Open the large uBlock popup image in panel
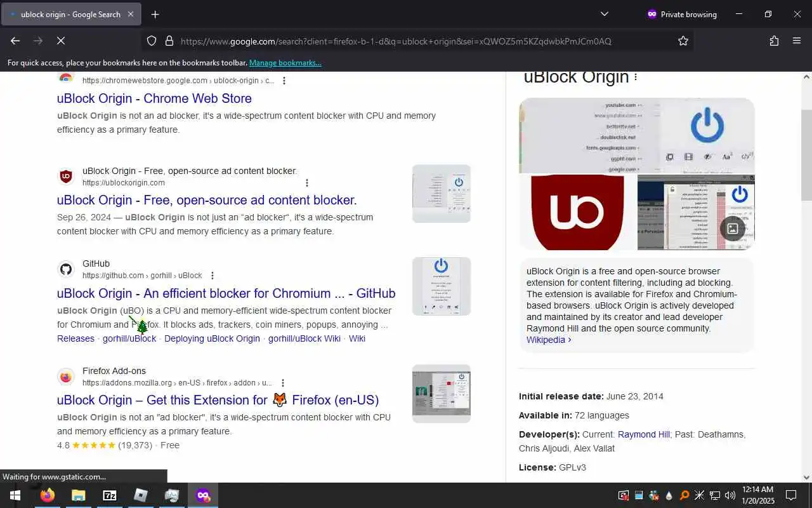The height and width of the screenshot is (508, 812). click(637, 135)
